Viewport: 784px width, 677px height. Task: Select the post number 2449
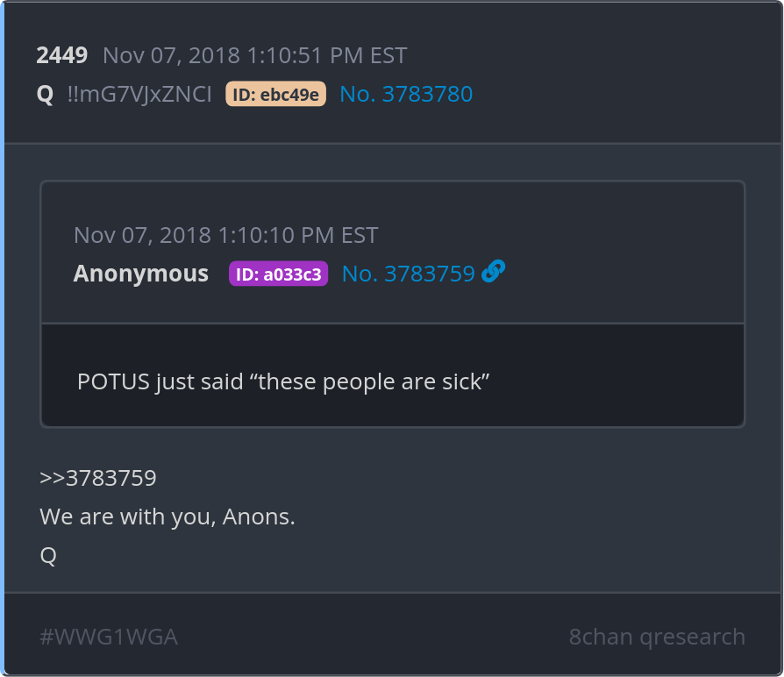[x=61, y=56]
